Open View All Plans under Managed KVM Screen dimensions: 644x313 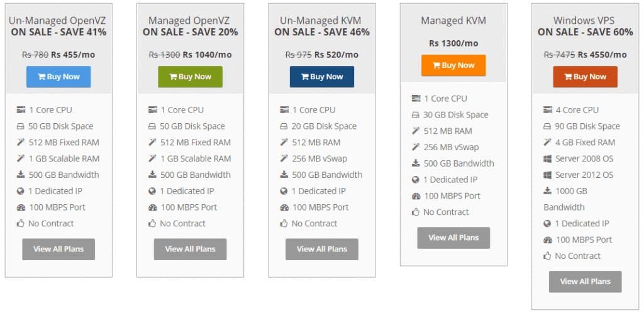[453, 238]
